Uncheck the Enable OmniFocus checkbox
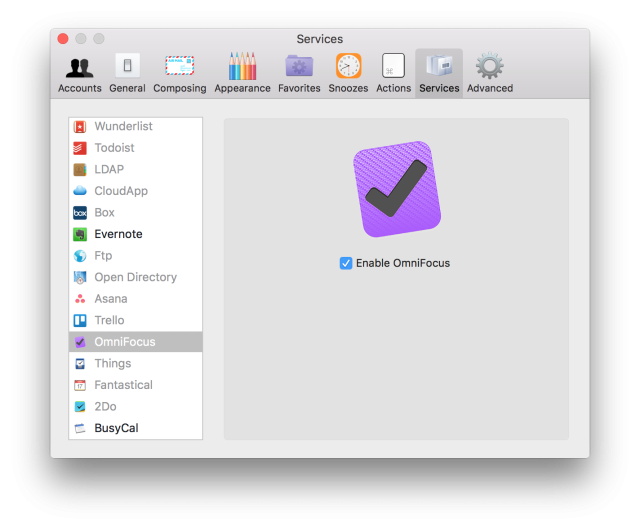This screenshot has height=530, width=640. (x=346, y=263)
